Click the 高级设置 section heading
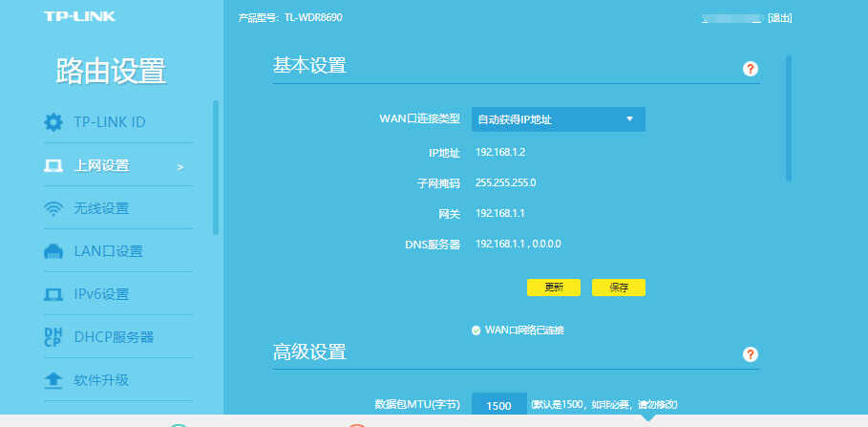The image size is (868, 427). pos(309,352)
